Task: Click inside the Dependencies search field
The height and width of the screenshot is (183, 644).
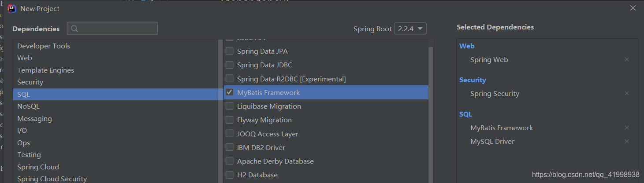Action: click(112, 29)
